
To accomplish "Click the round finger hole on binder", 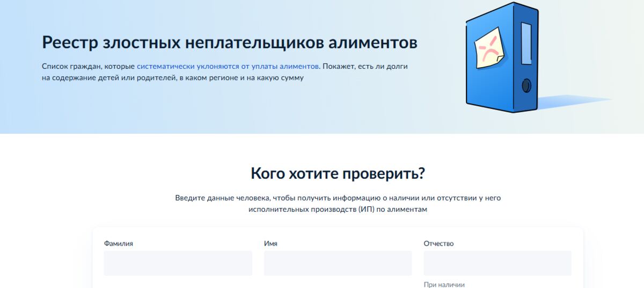I will tap(526, 85).
